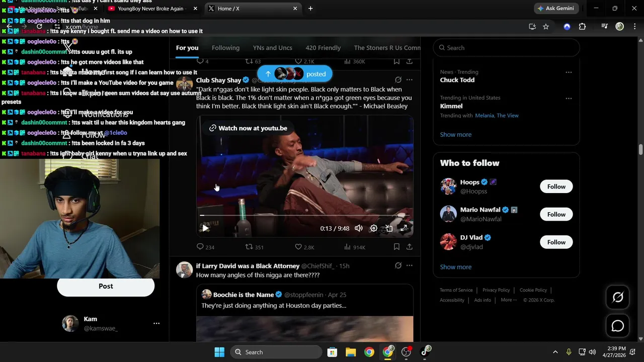644x362 pixels.
Task: Focus the X search box
Action: coord(506,48)
